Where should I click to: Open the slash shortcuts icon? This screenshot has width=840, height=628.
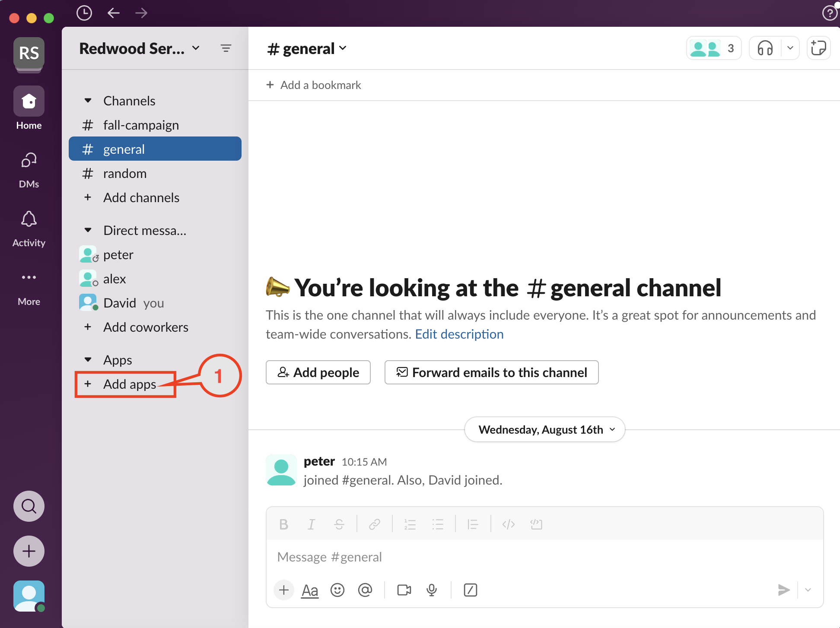click(x=470, y=590)
